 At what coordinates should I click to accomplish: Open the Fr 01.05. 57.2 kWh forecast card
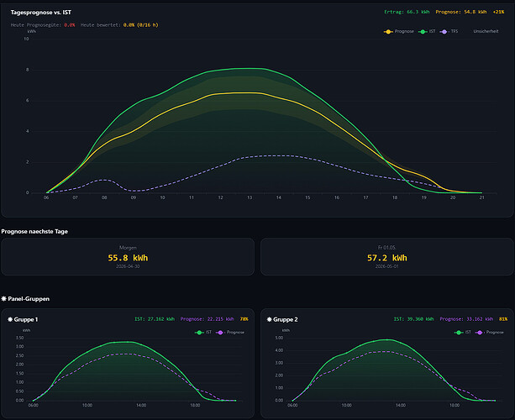(387, 257)
